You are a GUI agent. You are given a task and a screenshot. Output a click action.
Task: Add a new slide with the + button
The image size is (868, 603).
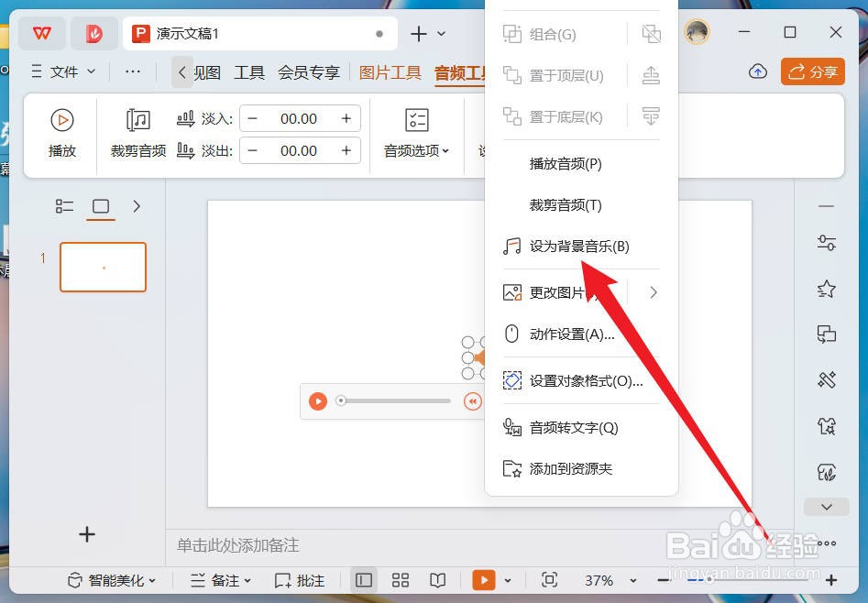click(86, 534)
